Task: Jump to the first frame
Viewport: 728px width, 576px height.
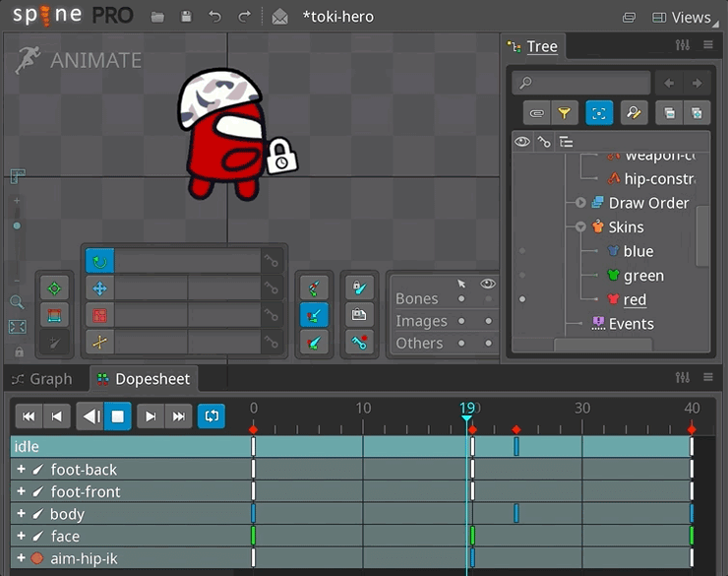Action: [29, 416]
